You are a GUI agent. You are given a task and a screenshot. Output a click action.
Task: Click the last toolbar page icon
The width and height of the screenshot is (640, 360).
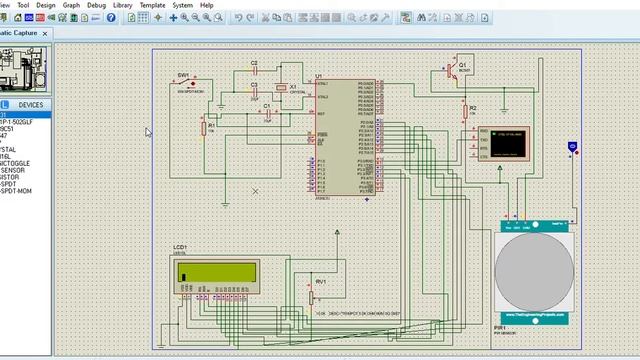point(484,18)
